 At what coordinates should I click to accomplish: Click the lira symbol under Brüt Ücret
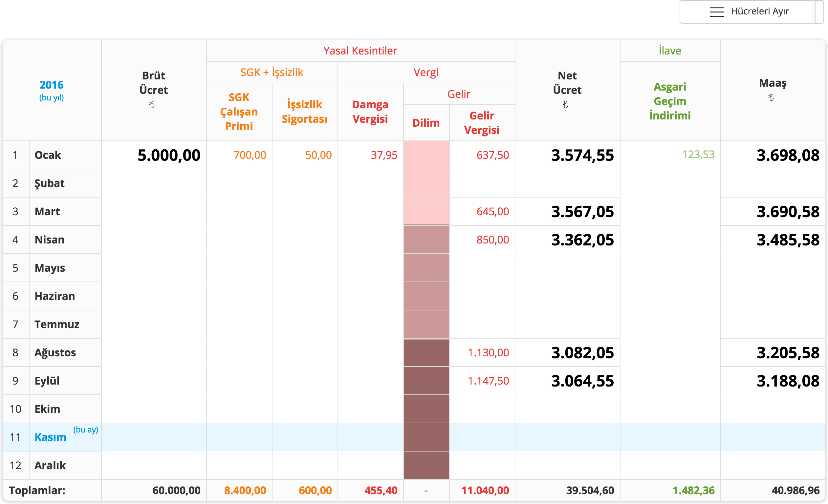(x=152, y=105)
